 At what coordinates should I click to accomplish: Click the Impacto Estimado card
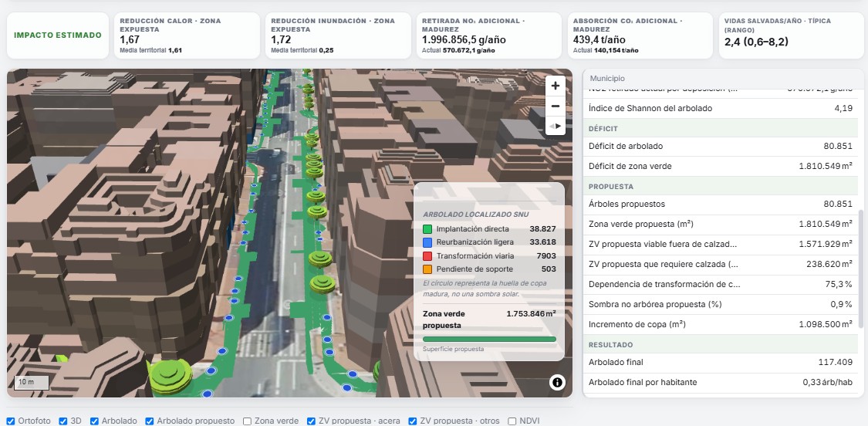pyautogui.click(x=58, y=35)
